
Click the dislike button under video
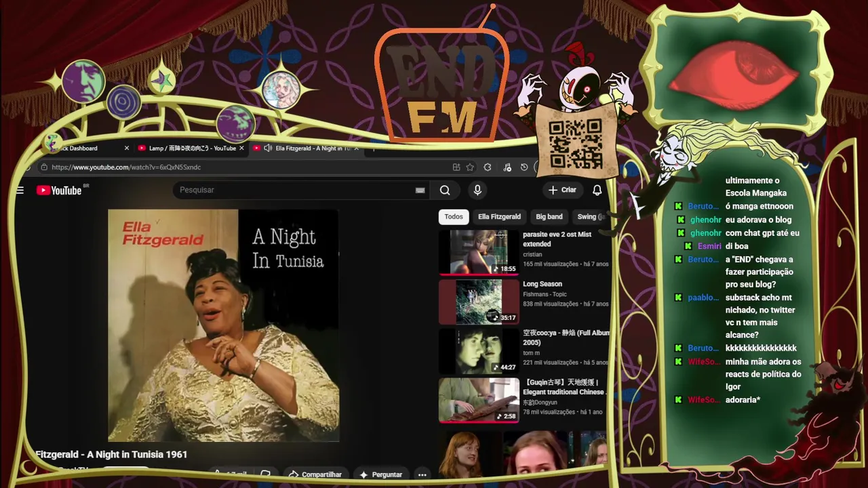(x=266, y=474)
